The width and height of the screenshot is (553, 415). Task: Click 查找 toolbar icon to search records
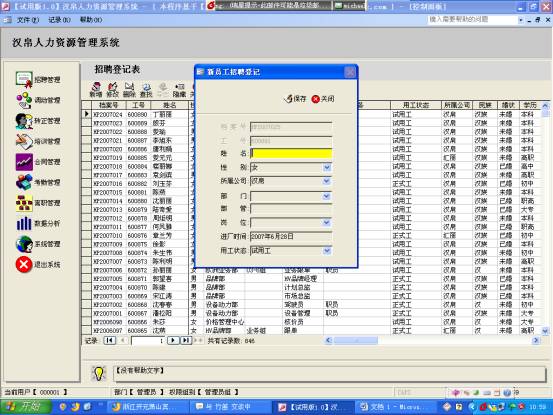pyautogui.click(x=146, y=90)
